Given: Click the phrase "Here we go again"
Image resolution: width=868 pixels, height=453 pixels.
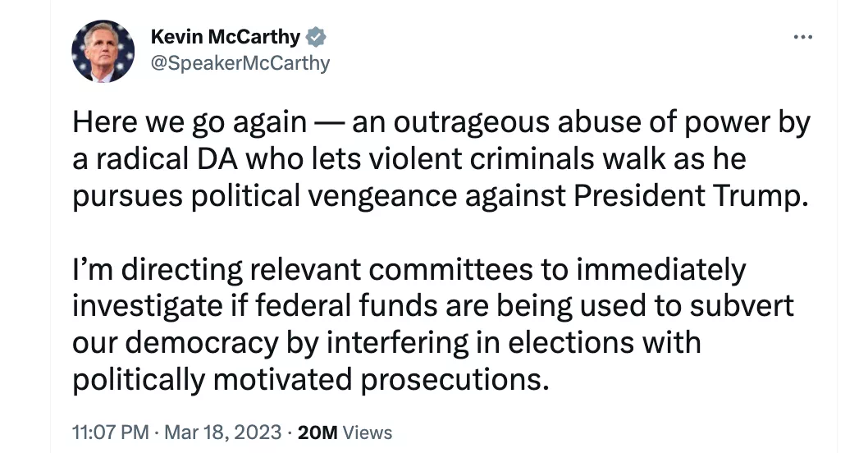Looking at the screenshot, I should click(188, 123).
